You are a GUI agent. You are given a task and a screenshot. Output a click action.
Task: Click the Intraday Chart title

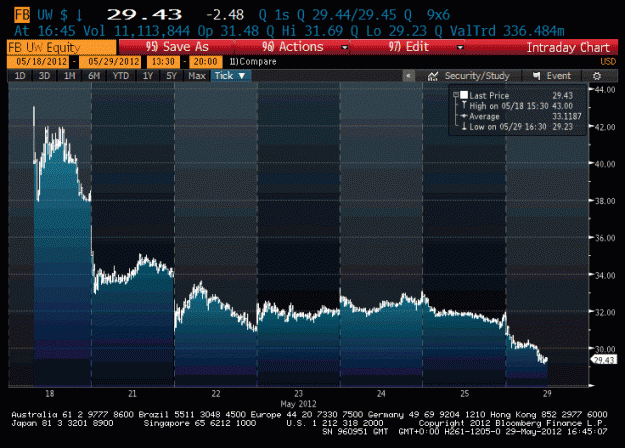pyautogui.click(x=568, y=47)
